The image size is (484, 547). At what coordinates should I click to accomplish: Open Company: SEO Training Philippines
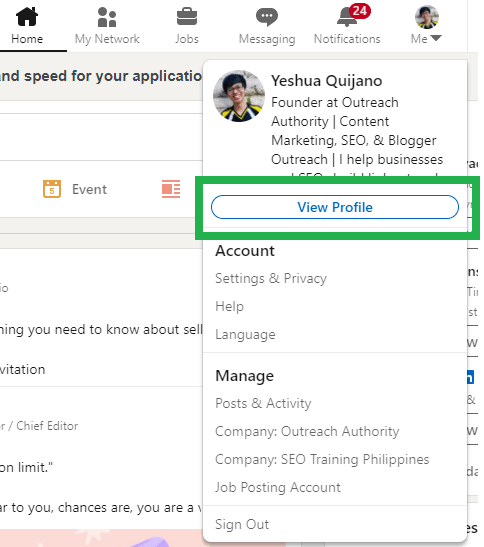click(322, 459)
